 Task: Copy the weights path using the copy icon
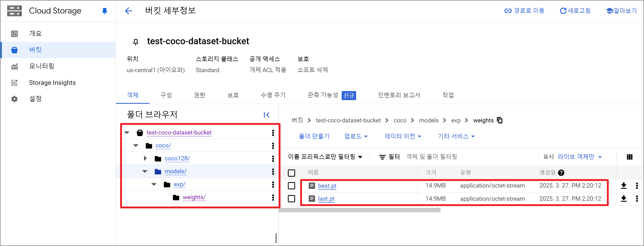click(x=500, y=120)
